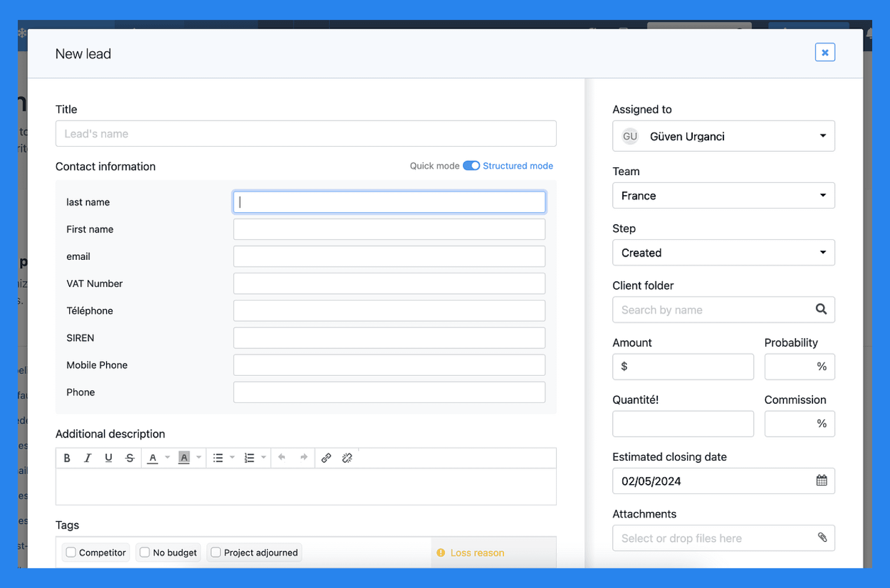Screen dimensions: 890x588
Task: Apply bold formatting in description editor
Action: (67, 458)
